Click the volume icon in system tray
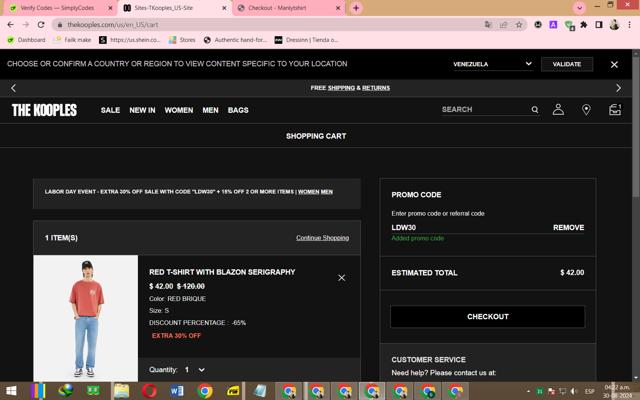The image size is (640, 400). (574, 391)
